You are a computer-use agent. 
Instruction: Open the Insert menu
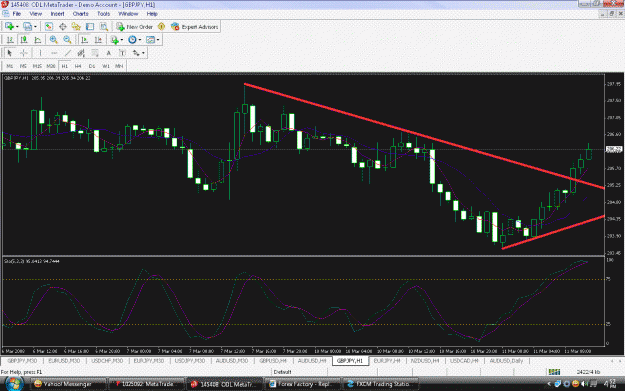57,14
